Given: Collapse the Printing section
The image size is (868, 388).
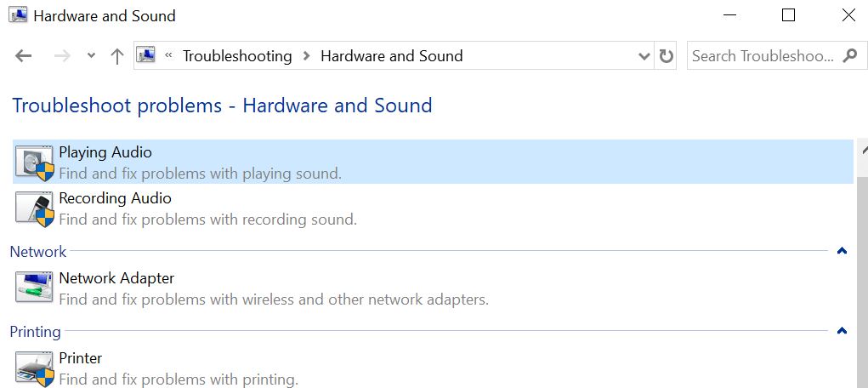Looking at the screenshot, I should click(x=842, y=332).
